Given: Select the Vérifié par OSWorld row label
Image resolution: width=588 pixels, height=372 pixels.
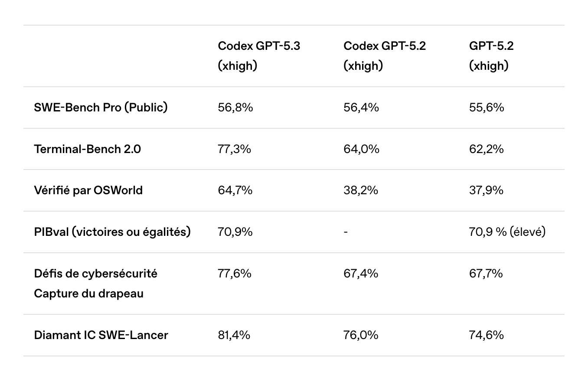Looking at the screenshot, I should pos(88,190).
